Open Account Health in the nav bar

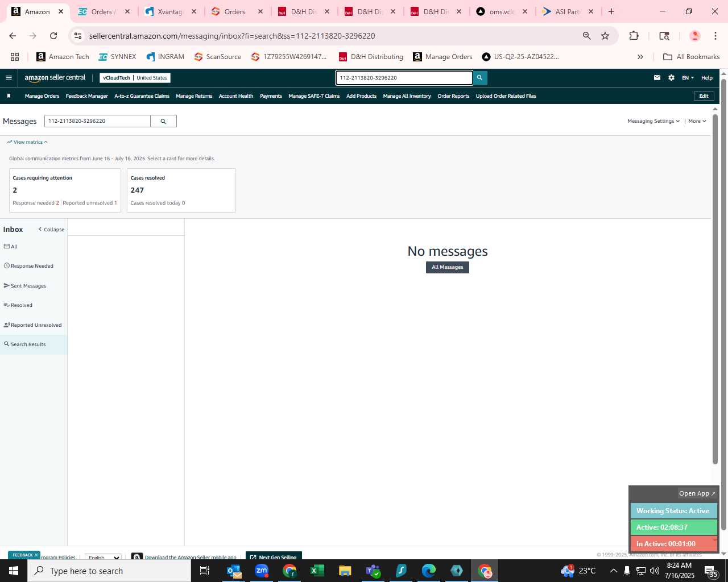point(236,96)
